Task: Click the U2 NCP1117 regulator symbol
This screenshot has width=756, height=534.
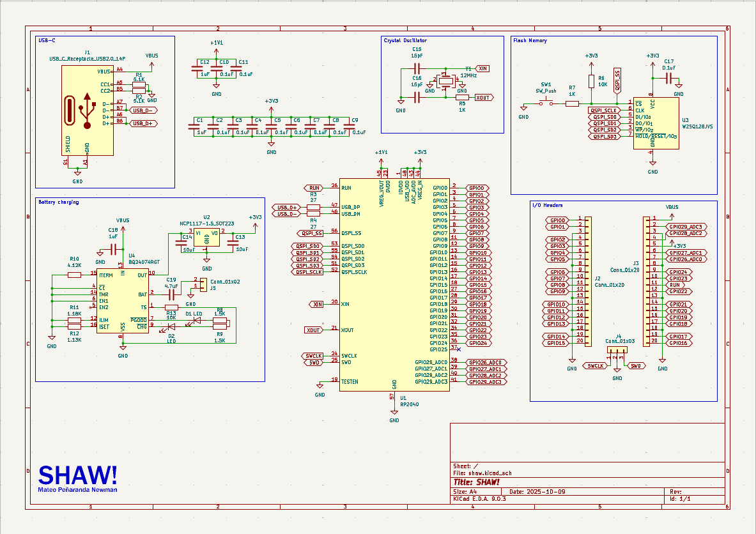Action: coord(206,238)
